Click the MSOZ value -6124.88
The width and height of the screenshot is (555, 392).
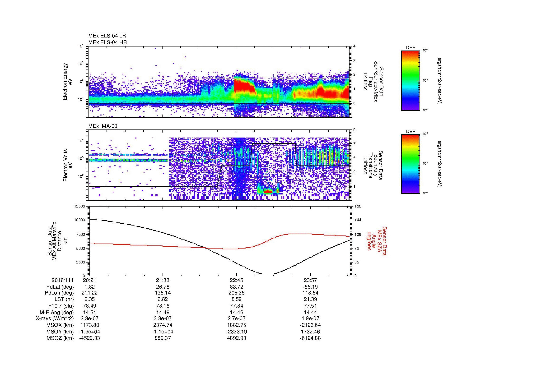[310, 338]
